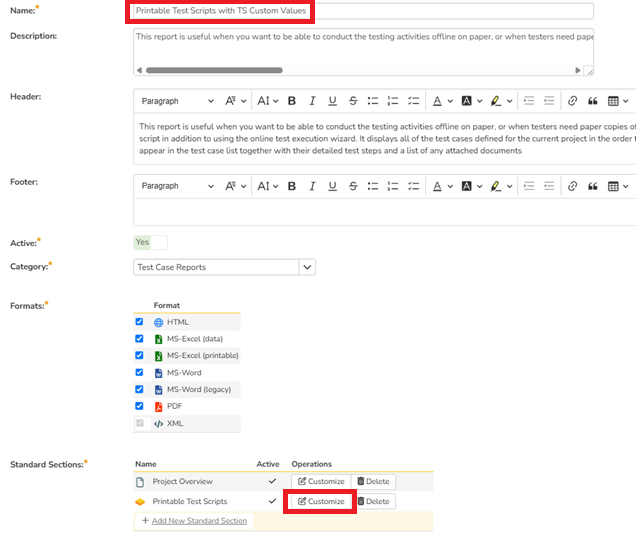Click into the report Name text field

coord(363,11)
